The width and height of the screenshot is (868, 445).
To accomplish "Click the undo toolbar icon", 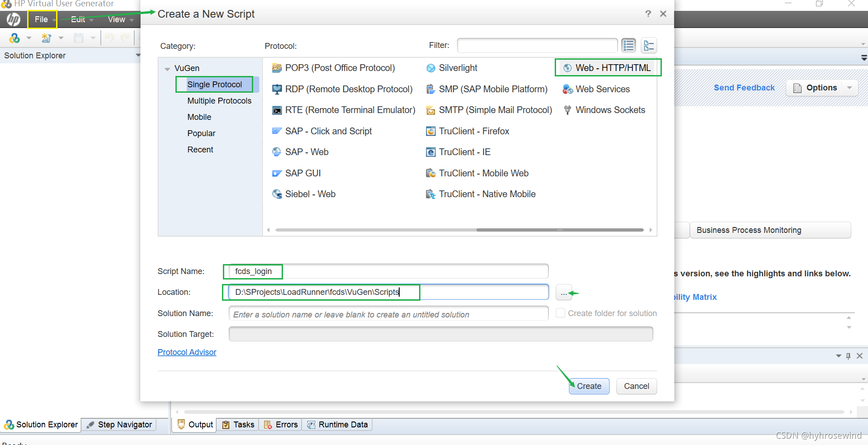I will pyautogui.click(x=109, y=38).
